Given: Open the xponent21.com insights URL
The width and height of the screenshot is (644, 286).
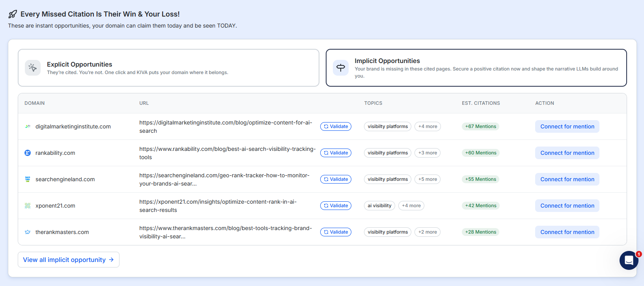Looking at the screenshot, I should click(x=218, y=206).
